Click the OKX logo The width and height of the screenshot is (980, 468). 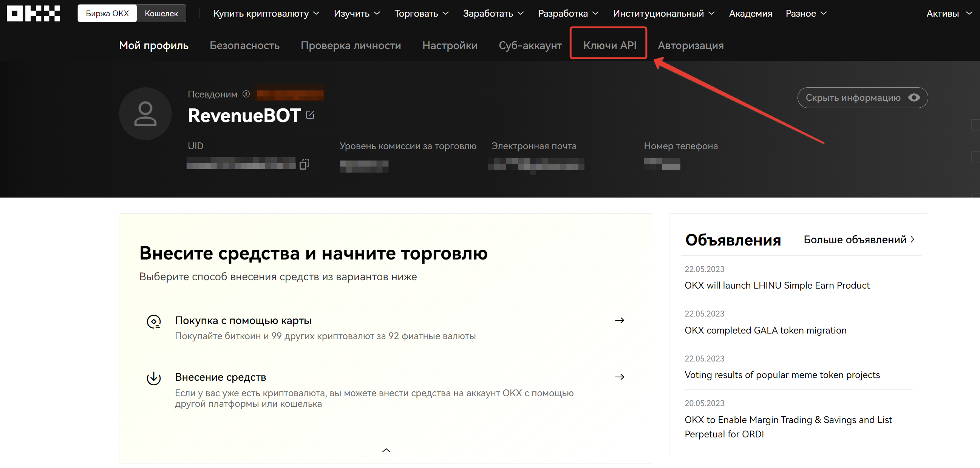coord(34,13)
